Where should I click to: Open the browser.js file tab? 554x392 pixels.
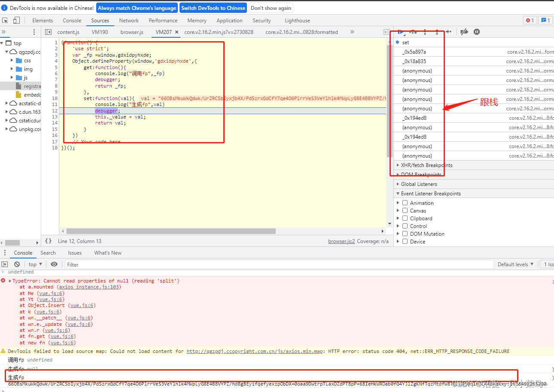(131, 32)
